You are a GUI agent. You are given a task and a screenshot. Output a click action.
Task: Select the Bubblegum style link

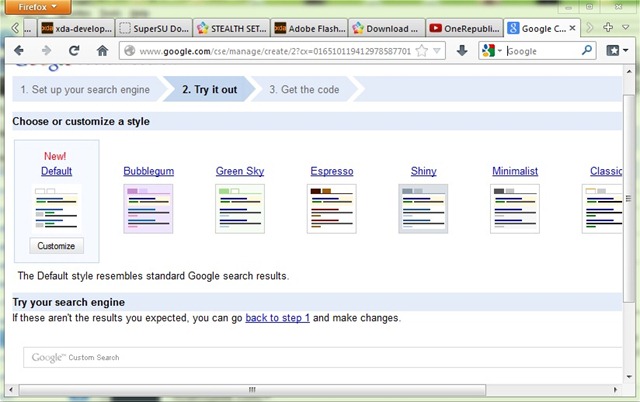click(x=149, y=171)
